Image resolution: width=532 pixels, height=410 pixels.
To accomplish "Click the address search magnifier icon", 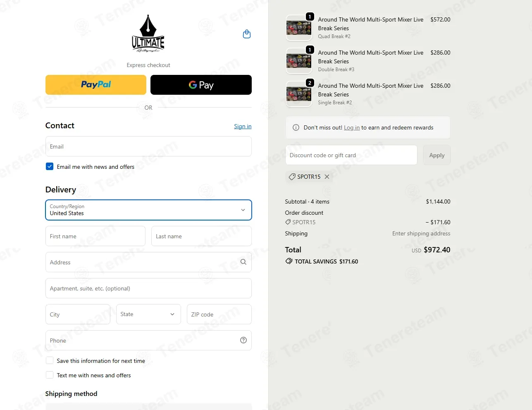I will pos(243,262).
